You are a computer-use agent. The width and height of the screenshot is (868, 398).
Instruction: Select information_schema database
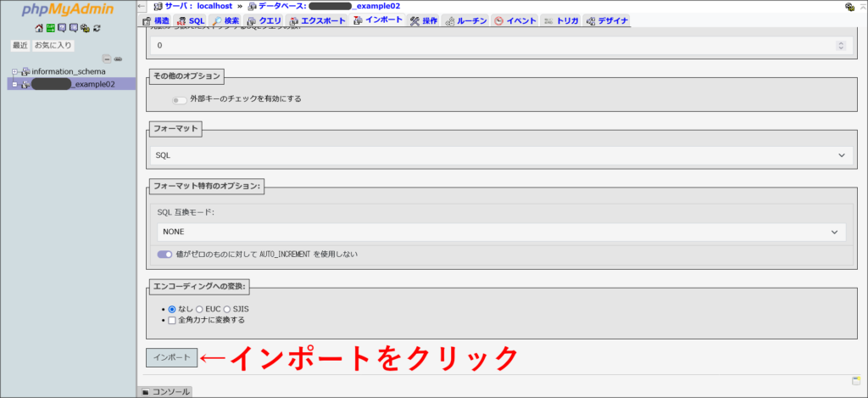[69, 71]
